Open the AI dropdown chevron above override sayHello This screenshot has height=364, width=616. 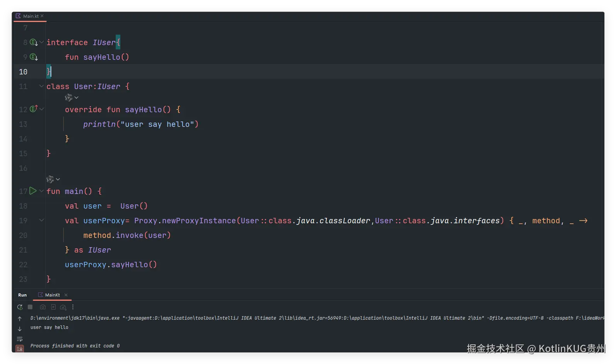76,98
